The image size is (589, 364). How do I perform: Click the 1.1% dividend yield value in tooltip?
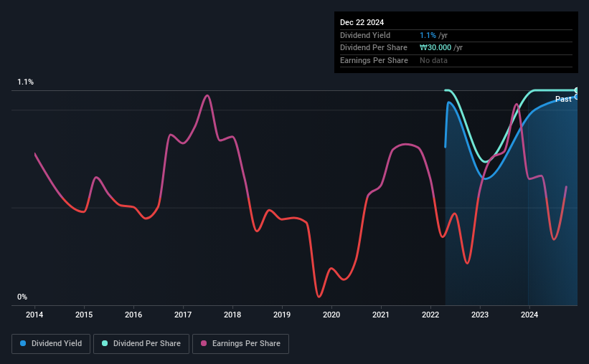pos(428,35)
